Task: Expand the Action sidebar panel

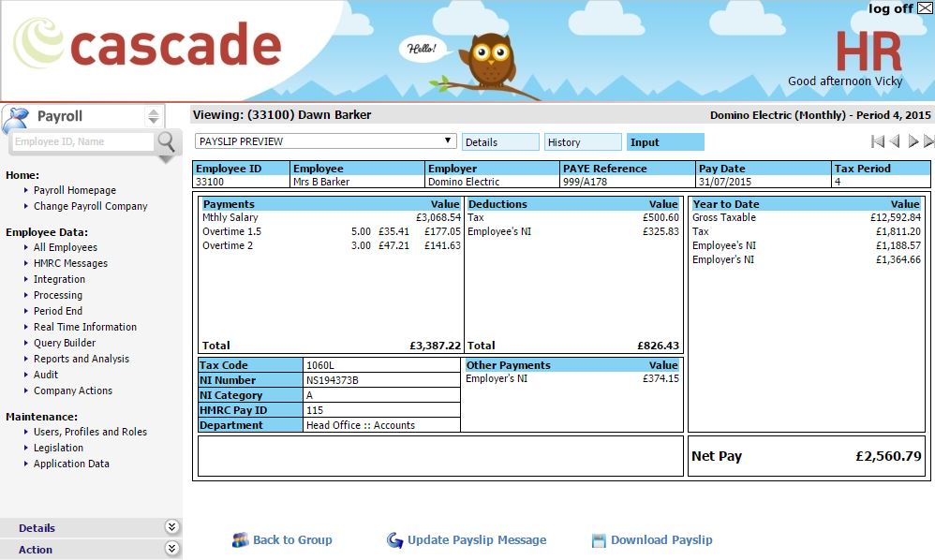Action: [x=171, y=548]
